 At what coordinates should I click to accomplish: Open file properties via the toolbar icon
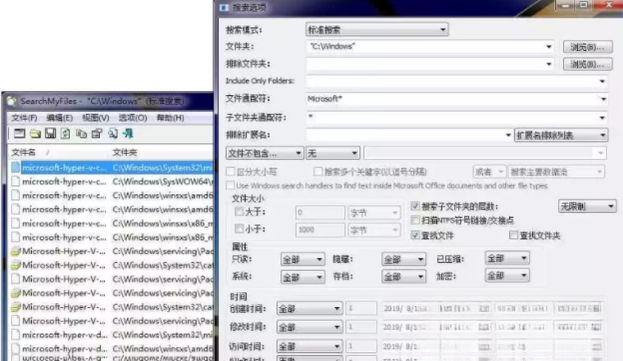(x=97, y=134)
